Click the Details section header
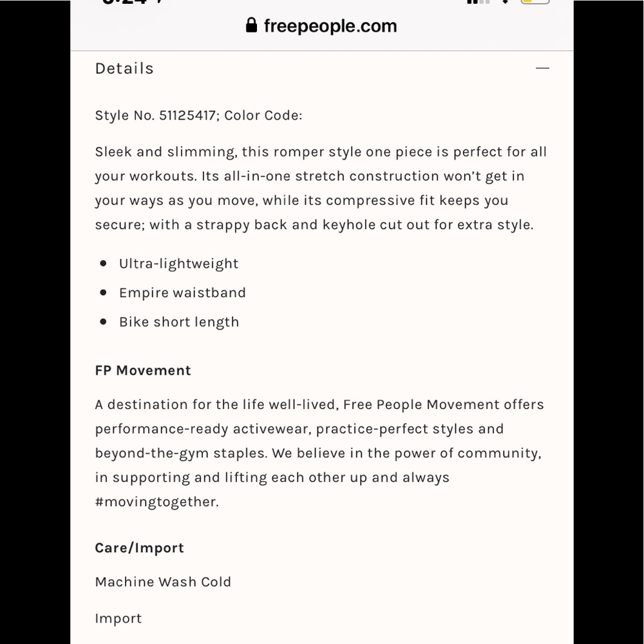 (124, 68)
